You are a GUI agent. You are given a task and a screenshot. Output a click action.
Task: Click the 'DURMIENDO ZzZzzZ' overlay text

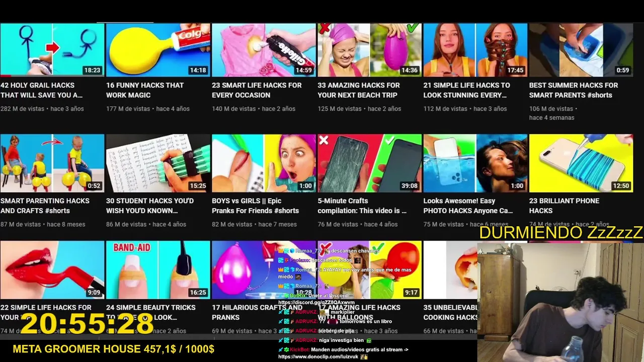coord(561,232)
